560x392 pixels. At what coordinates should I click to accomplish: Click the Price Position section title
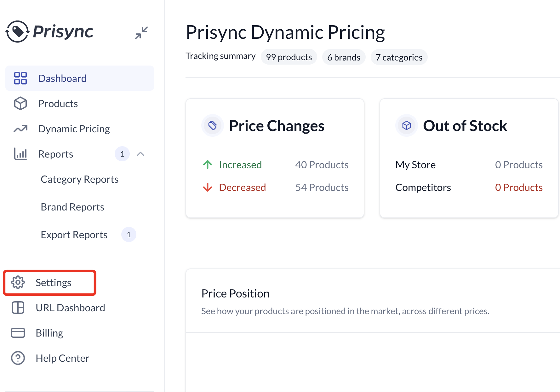tap(235, 293)
